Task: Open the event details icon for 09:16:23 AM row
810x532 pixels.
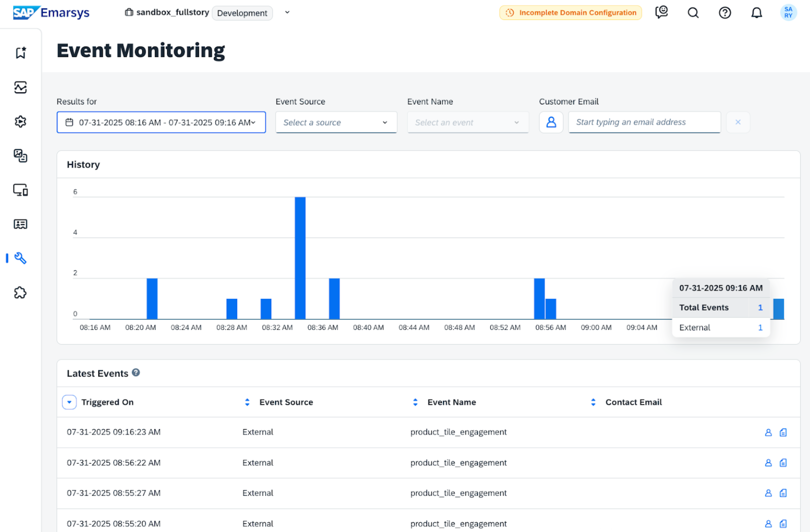Action: click(x=783, y=432)
